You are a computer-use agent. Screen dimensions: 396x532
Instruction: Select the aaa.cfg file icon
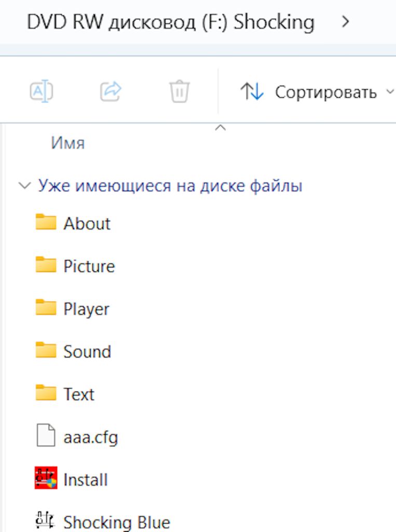[x=46, y=435]
